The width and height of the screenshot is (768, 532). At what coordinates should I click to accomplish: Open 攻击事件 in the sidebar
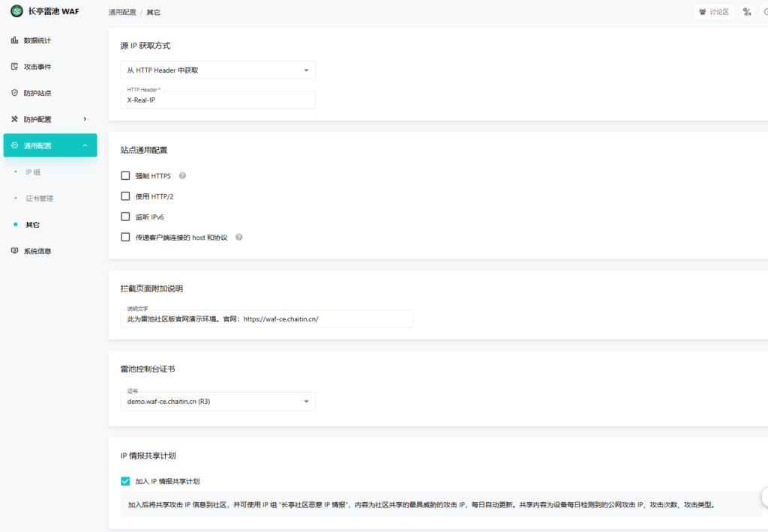click(x=50, y=67)
